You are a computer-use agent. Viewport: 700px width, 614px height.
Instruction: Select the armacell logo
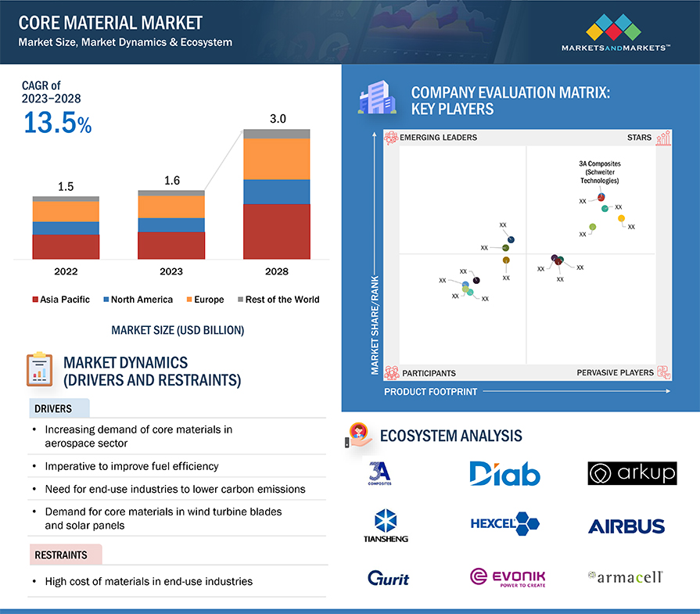[x=625, y=577]
